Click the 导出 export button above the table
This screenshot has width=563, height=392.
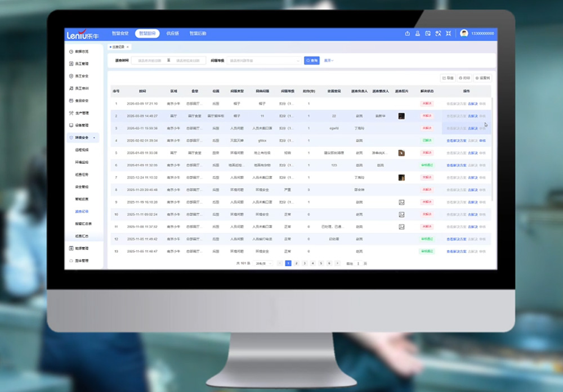pos(448,78)
